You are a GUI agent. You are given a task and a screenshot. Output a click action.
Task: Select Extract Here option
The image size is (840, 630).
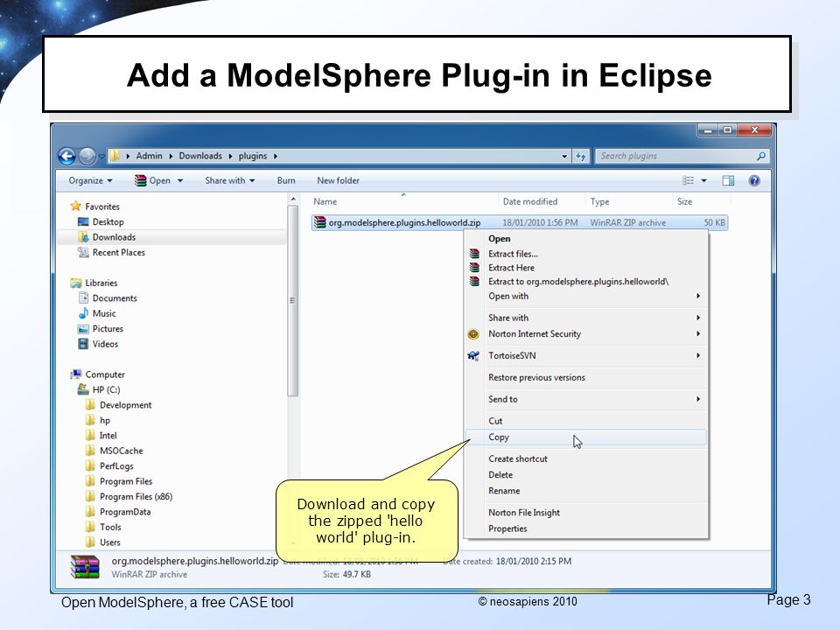pyautogui.click(x=586, y=268)
